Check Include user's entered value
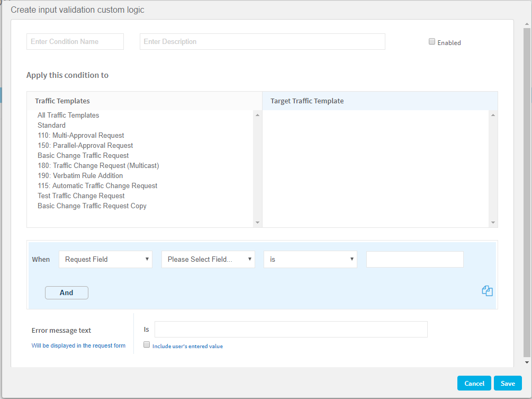 147,345
